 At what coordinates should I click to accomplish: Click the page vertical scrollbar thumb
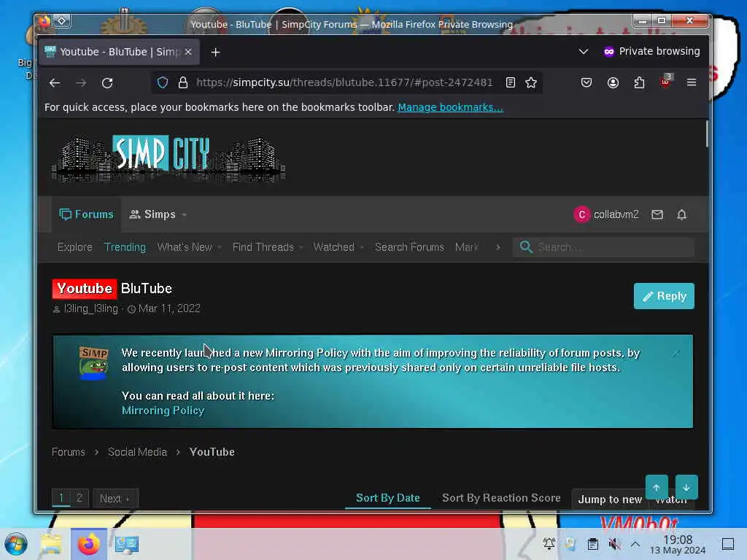pyautogui.click(x=707, y=134)
